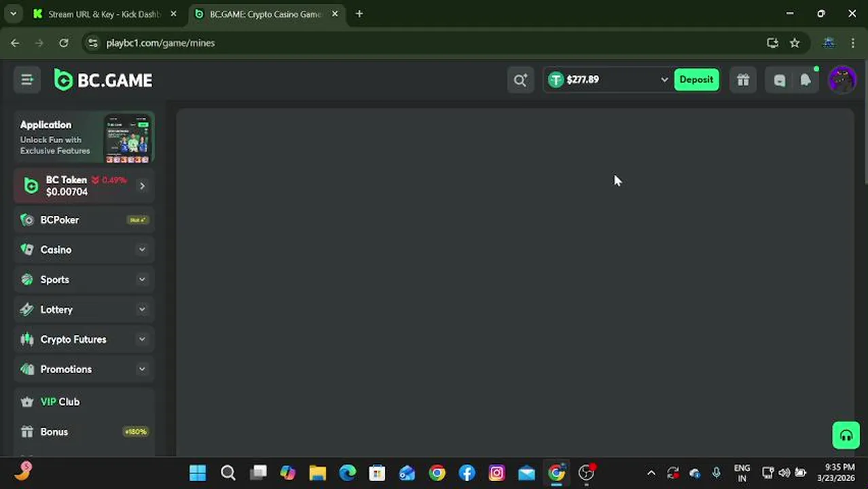The height and width of the screenshot is (489, 868).
Task: Click the BC Token price $0.00704
Action: (67, 192)
